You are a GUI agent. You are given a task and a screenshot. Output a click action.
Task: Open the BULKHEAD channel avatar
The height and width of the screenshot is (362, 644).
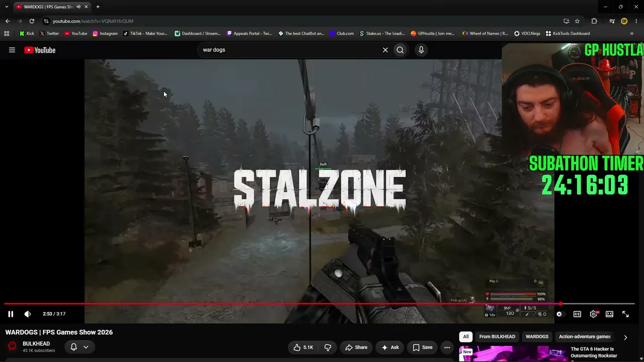(12, 346)
